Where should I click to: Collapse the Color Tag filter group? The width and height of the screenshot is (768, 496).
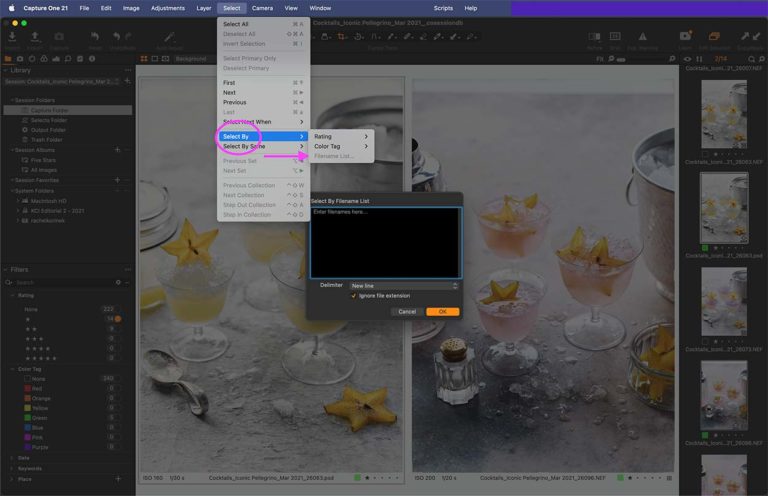click(12, 369)
